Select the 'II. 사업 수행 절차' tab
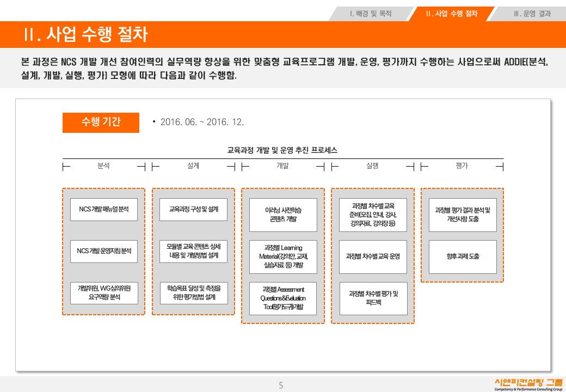 (x=452, y=14)
